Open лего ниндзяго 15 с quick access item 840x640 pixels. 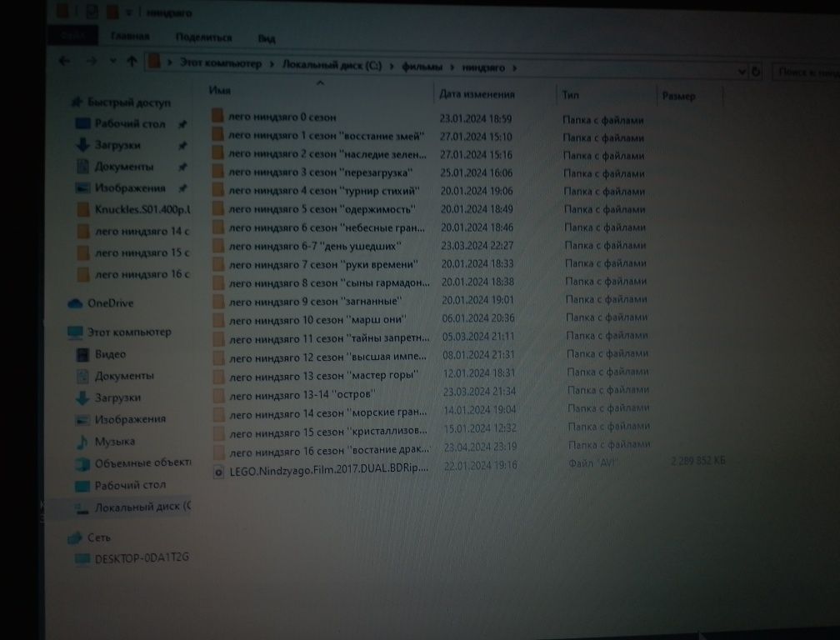[x=142, y=252]
